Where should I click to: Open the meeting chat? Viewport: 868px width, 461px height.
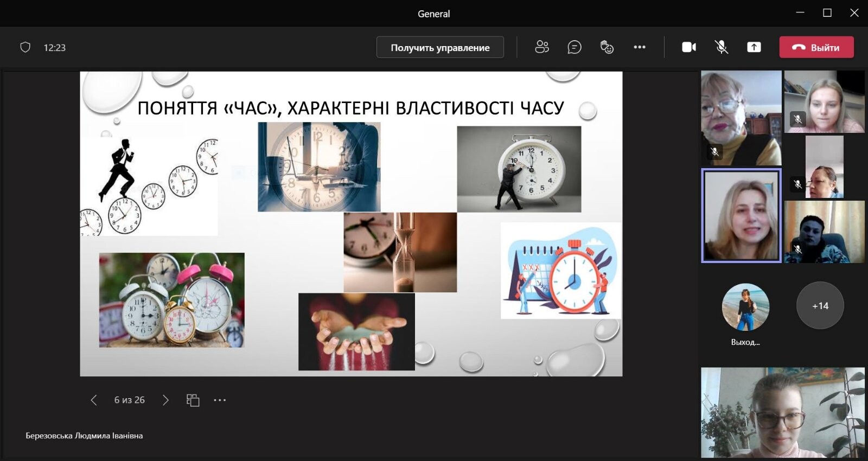tap(575, 47)
